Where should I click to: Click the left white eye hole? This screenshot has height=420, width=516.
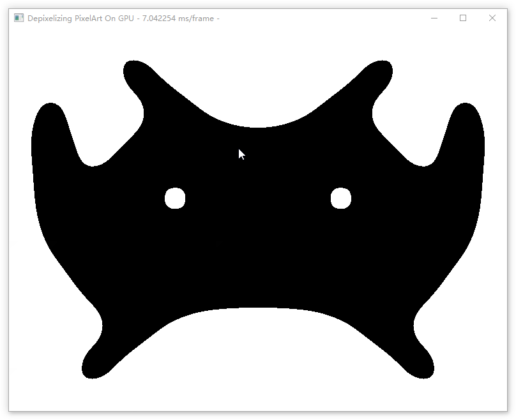click(x=175, y=199)
